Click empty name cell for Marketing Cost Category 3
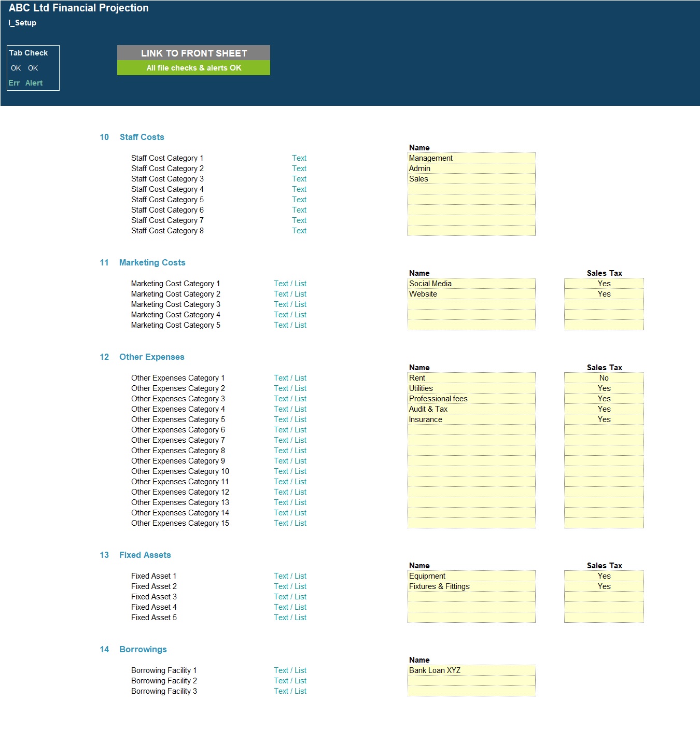Screen dimensions: 700x729 tap(471, 304)
